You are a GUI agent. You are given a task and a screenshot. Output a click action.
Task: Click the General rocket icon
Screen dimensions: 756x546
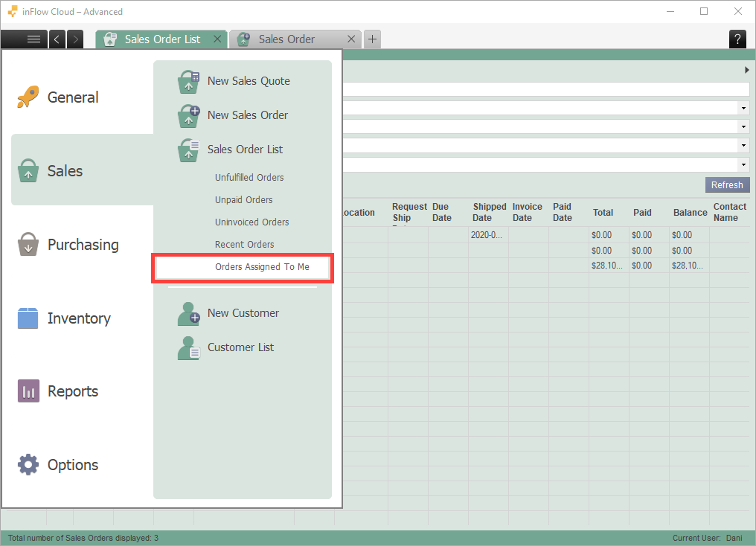(x=28, y=97)
